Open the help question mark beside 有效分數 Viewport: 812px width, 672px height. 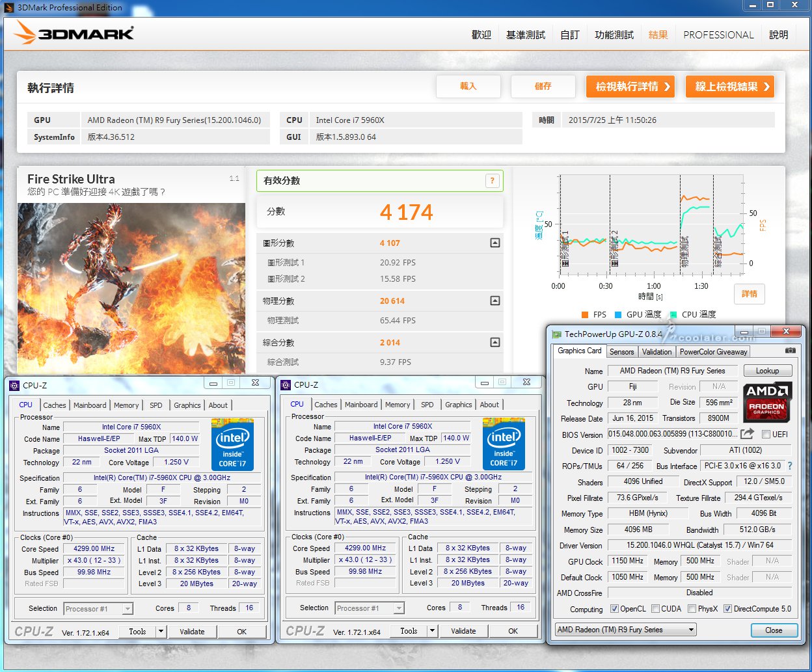[x=493, y=181]
